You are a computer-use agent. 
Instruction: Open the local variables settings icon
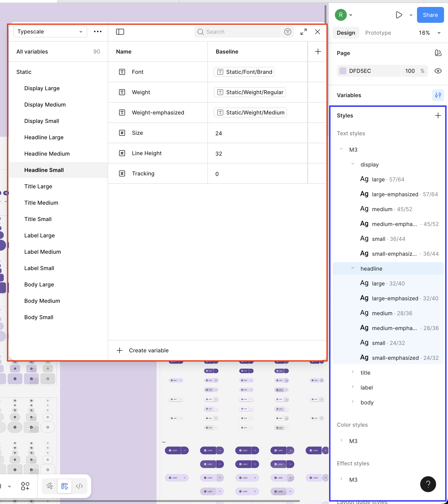click(438, 95)
